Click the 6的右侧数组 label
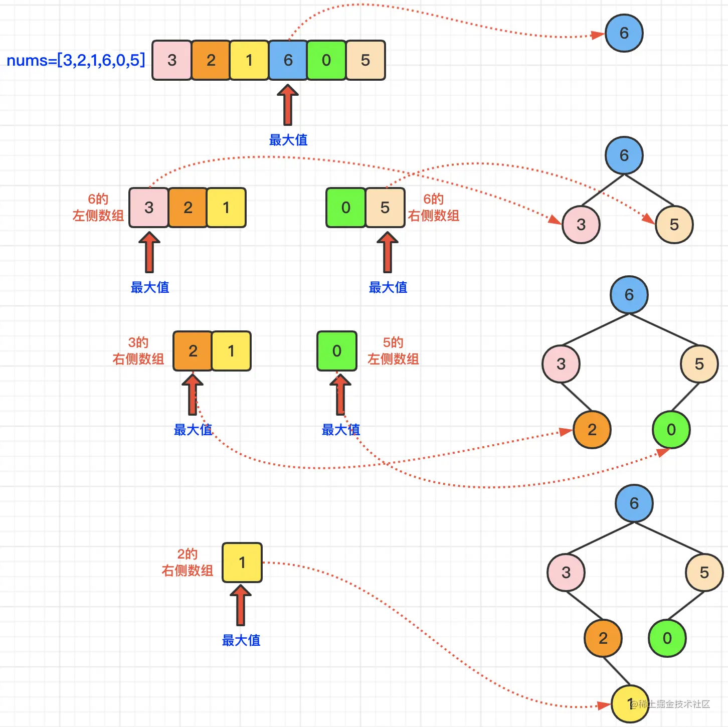Viewport: 728px width, 727px height. pyautogui.click(x=434, y=208)
